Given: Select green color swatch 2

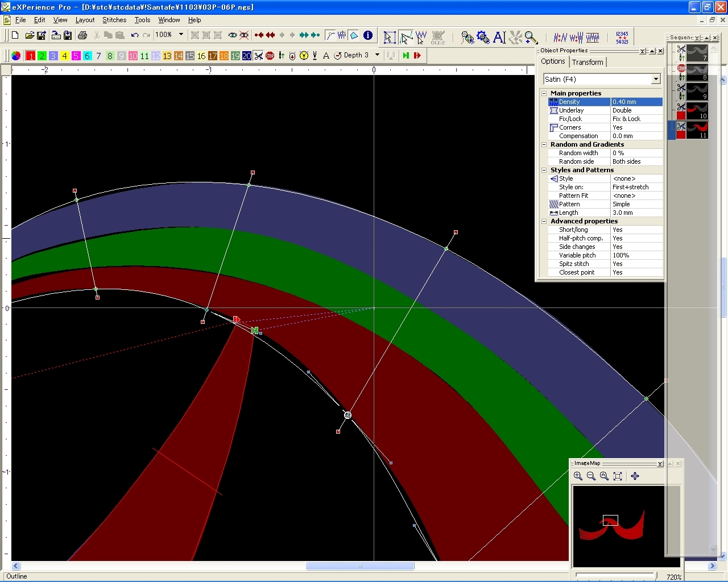Looking at the screenshot, I should 42,56.
